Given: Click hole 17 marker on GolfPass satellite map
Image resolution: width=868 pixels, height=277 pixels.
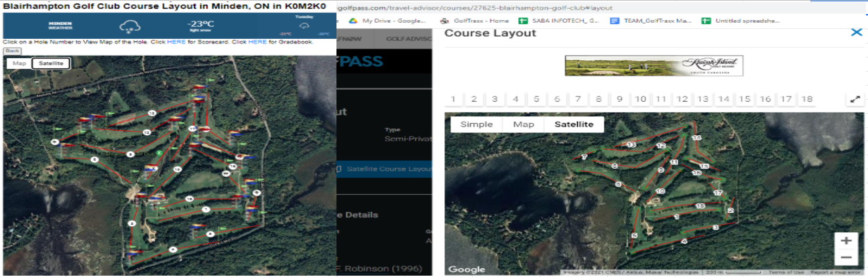Looking at the screenshot, I should click(719, 193).
